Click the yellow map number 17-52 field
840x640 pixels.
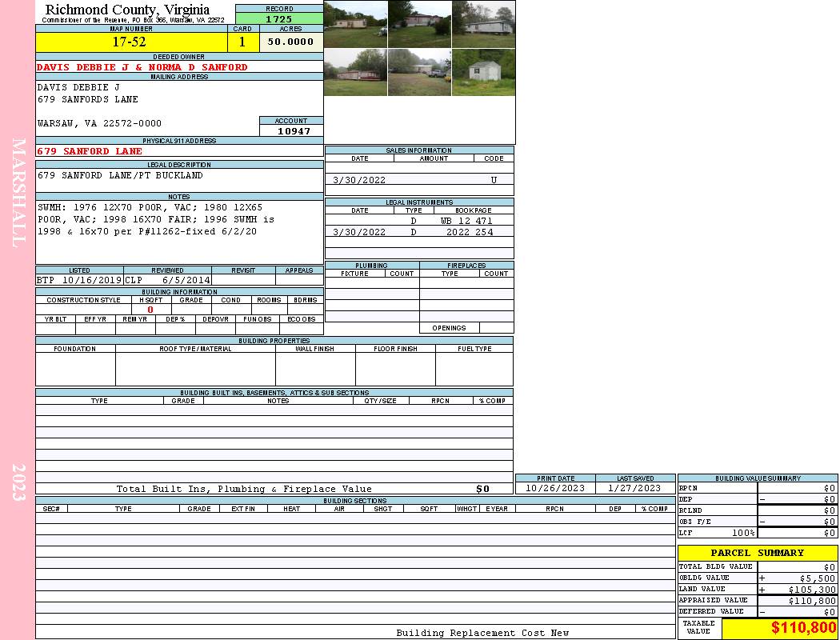pos(131,42)
